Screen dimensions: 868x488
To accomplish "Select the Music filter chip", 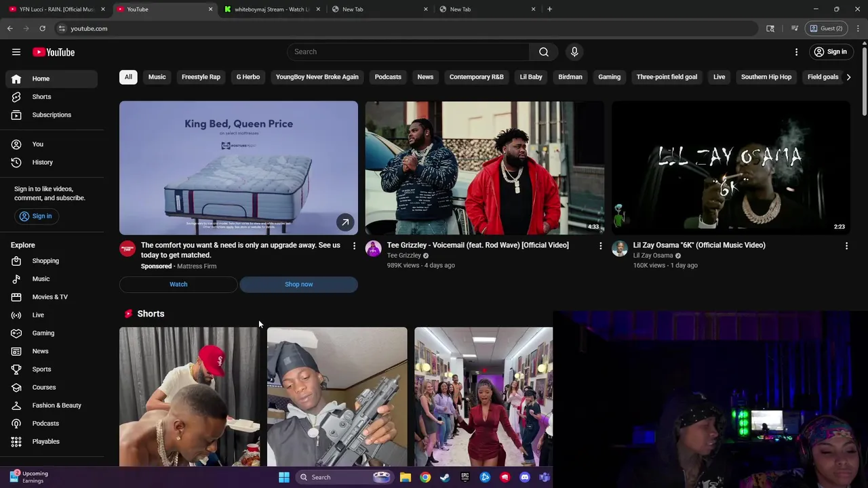I will tap(157, 77).
